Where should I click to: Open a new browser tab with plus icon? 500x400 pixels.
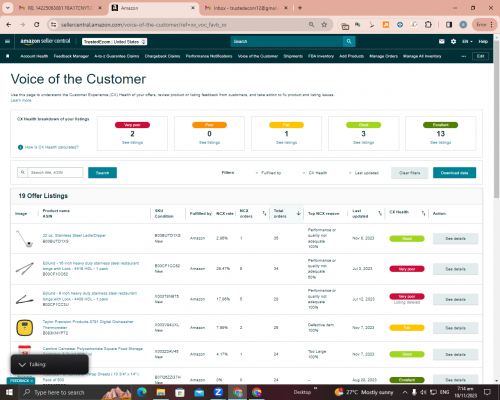click(300, 8)
